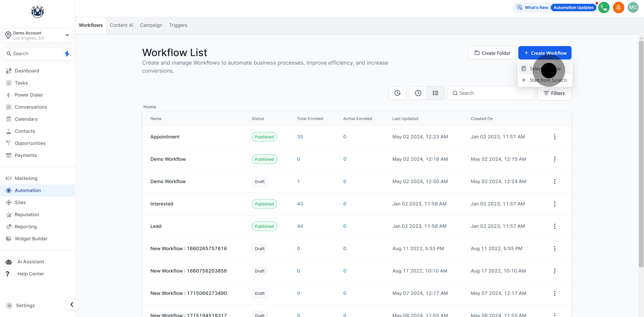Screen dimensions: 644x317
Task: Click the Create Folder button
Action: [492, 53]
